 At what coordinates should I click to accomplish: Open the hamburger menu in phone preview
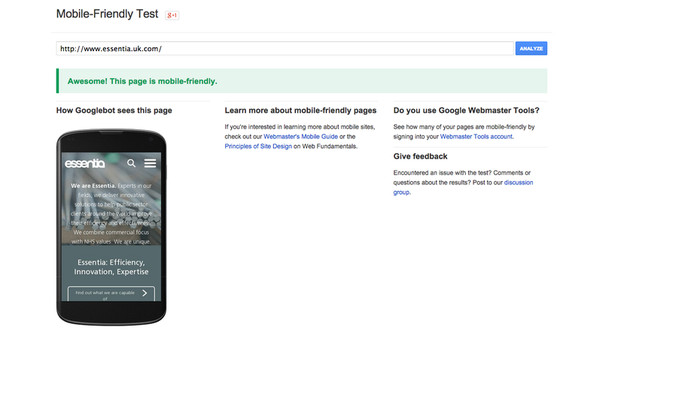coord(150,163)
